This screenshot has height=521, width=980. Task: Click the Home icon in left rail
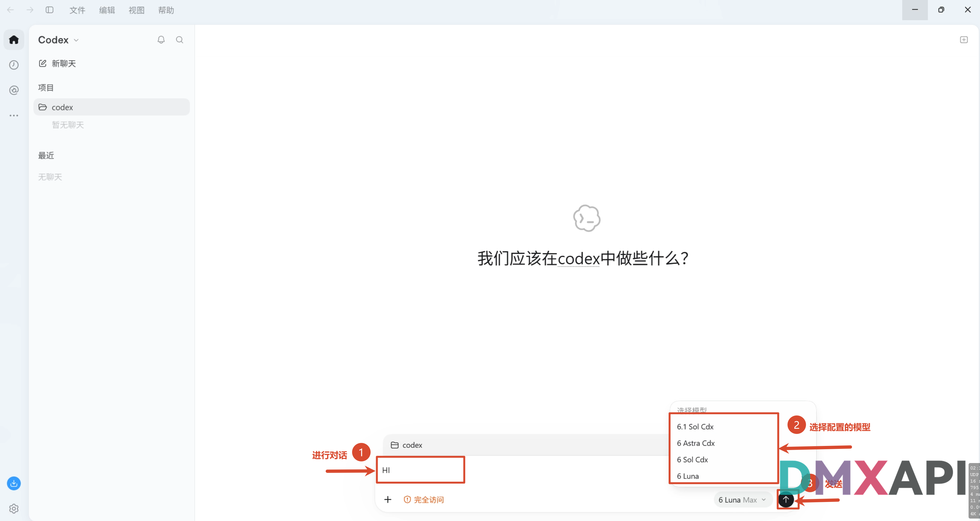coord(14,39)
